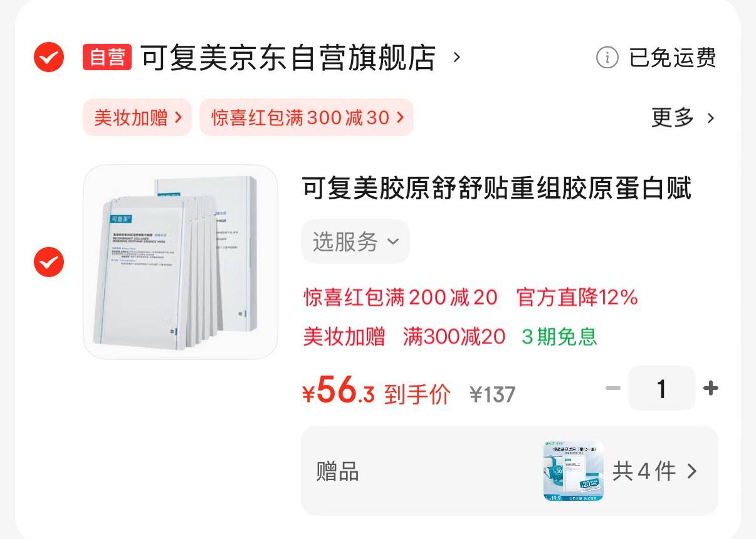Uncheck the 可复美 store select-all checkbox
756x539 pixels.
[x=49, y=58]
